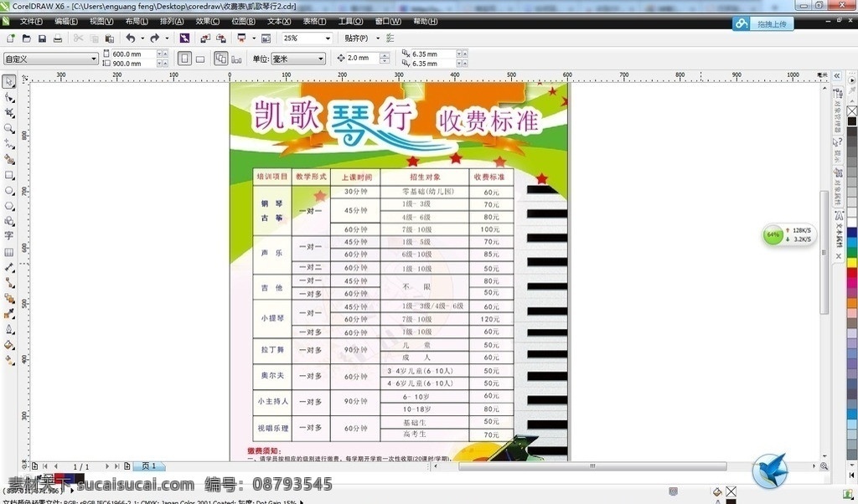Set page orientation to landscape
Screen dimensions: 858x504
pos(200,59)
